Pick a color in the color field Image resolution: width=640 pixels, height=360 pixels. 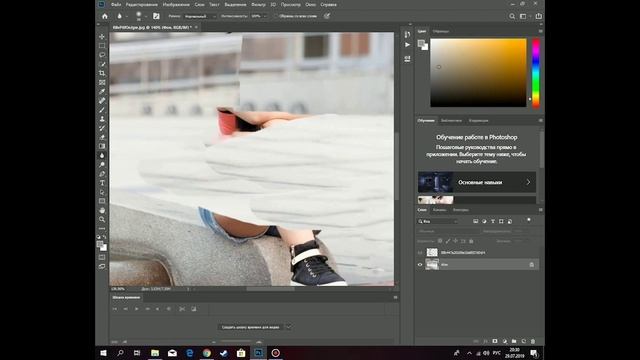coord(478,73)
